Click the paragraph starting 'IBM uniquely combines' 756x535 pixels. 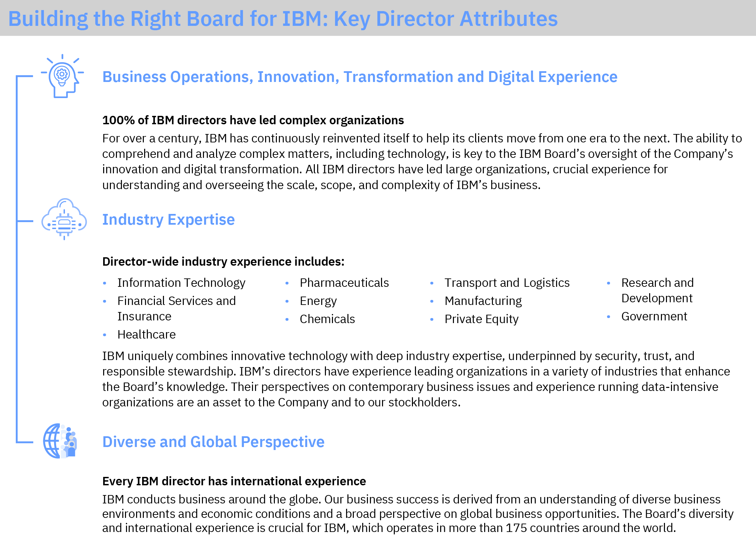click(416, 379)
